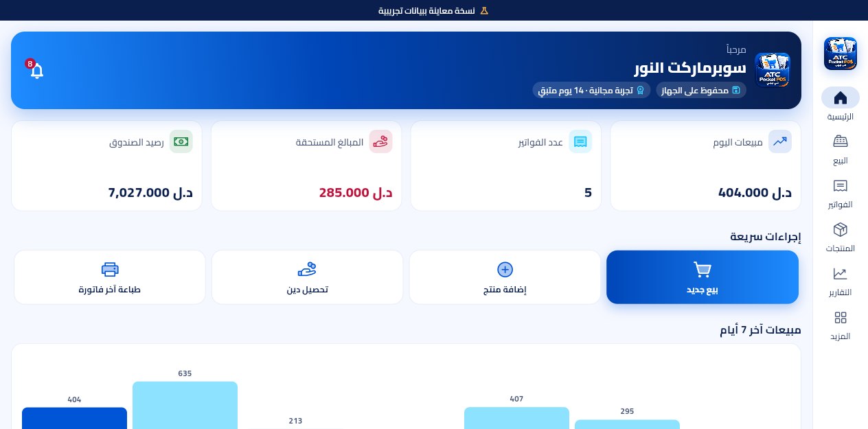868x429 pixels.
Task: Click the hand-coins icon in تحصيل دين
Action: (x=307, y=269)
